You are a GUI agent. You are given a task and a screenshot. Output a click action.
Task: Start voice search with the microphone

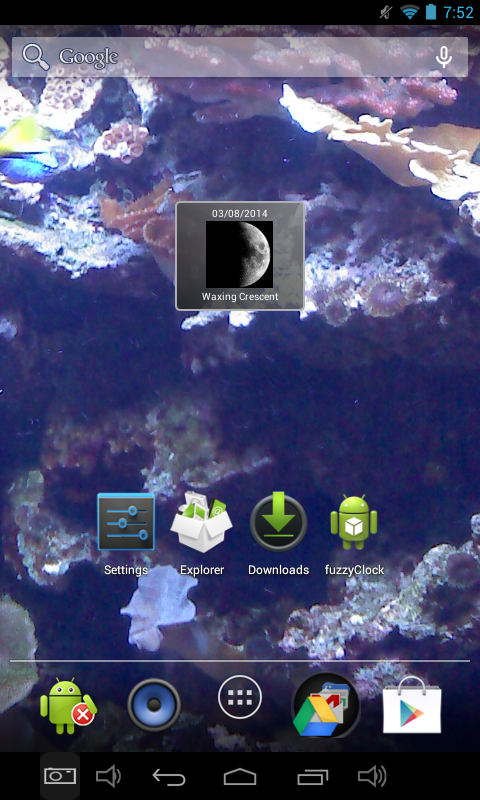point(444,57)
